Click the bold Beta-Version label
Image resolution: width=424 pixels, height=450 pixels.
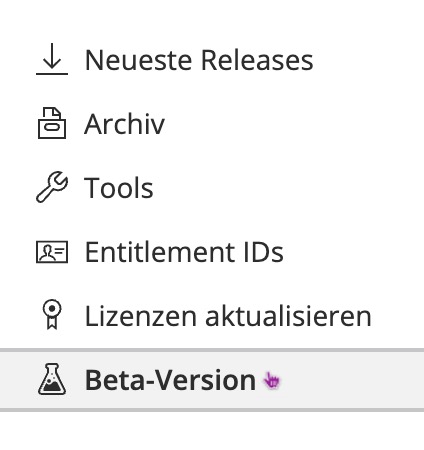click(171, 380)
